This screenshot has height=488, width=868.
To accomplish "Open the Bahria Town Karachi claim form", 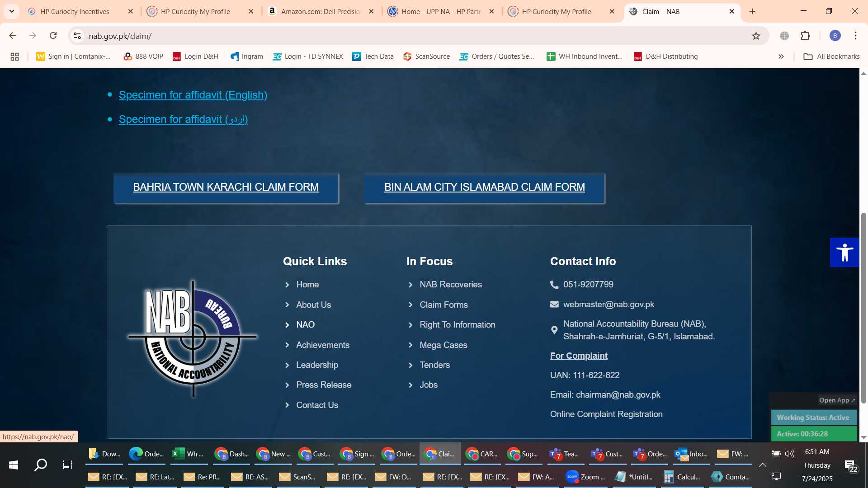I will pyautogui.click(x=226, y=188).
